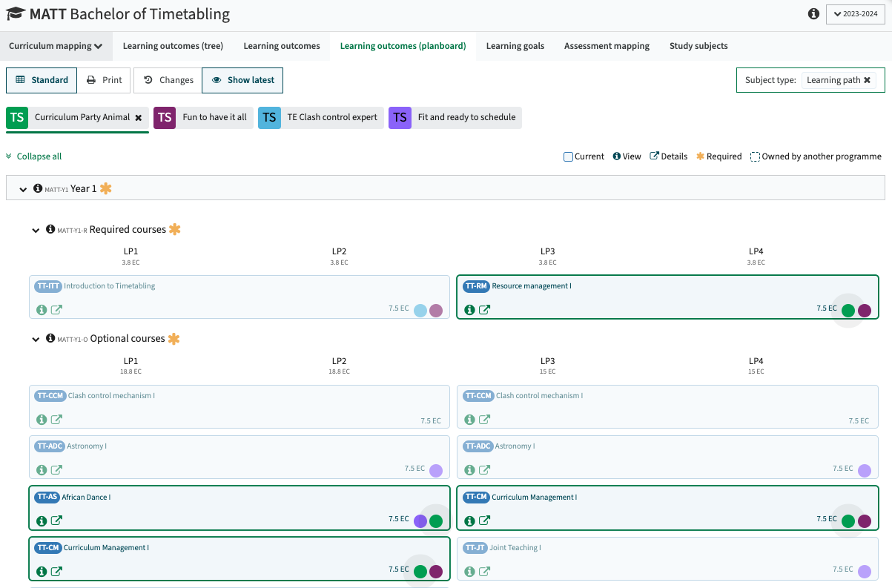Open the Learning goals tab
Screen dimensions: 892x588
(515, 46)
